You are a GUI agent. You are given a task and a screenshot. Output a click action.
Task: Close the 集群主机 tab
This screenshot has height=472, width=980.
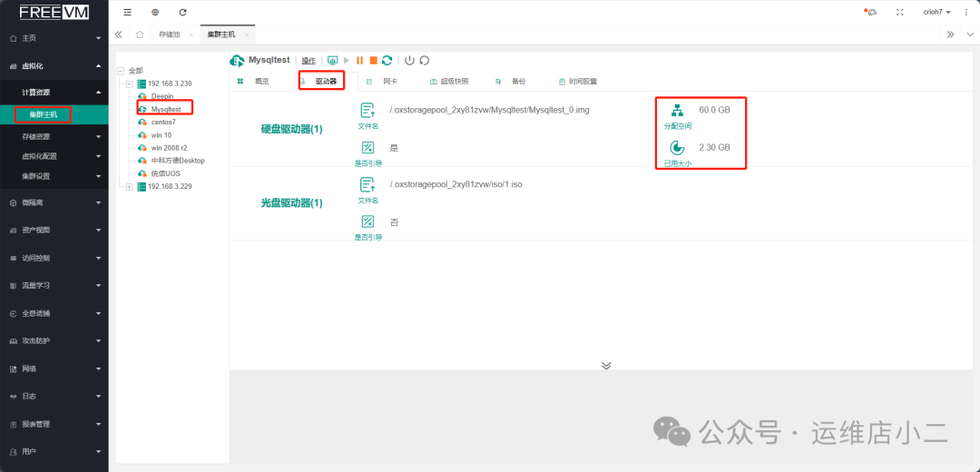point(247,35)
